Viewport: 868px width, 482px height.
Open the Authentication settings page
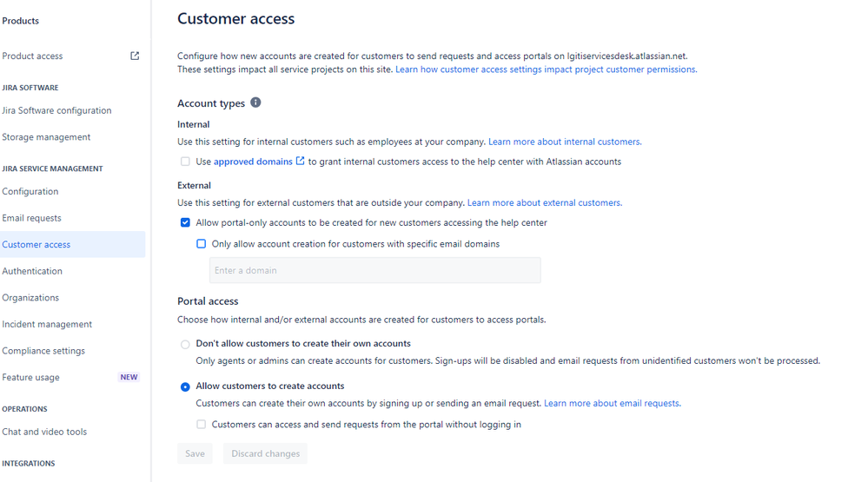coord(32,271)
